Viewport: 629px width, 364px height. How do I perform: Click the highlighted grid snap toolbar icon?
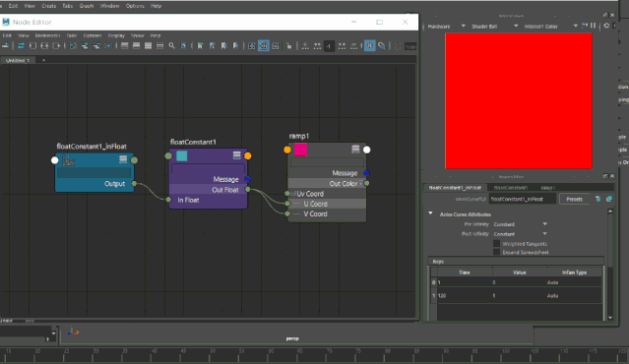(369, 45)
